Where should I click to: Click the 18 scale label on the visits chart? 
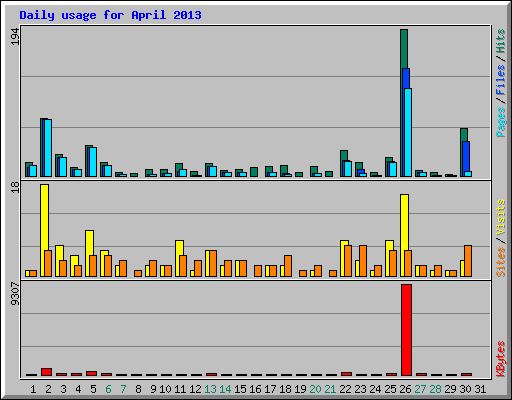coord(15,187)
